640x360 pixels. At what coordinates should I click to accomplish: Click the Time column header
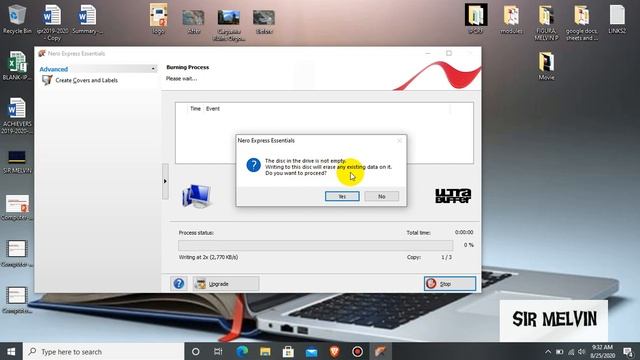click(195, 109)
